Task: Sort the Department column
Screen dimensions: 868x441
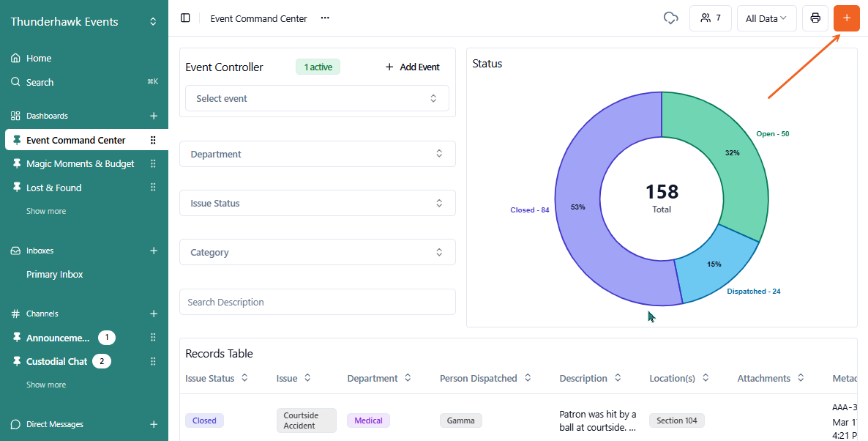Action: 408,379
